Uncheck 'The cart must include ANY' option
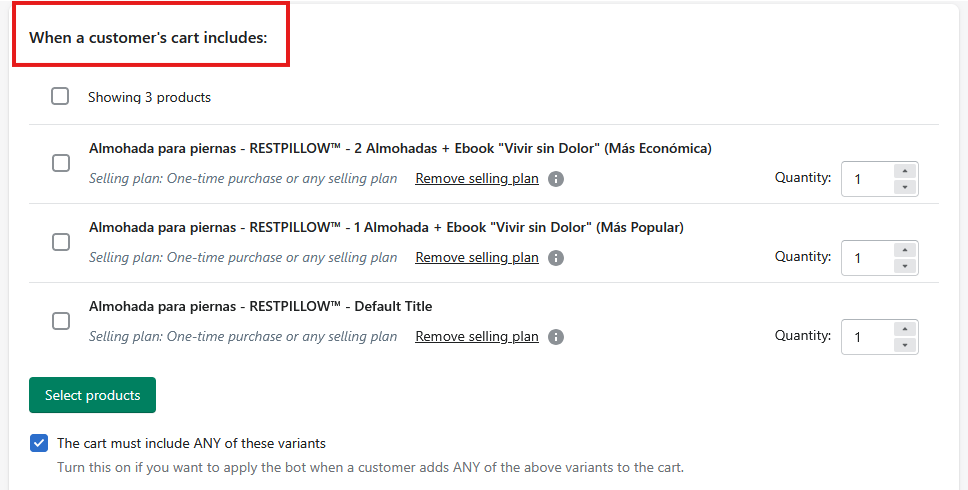Screen dimensions: 968x490 39,443
